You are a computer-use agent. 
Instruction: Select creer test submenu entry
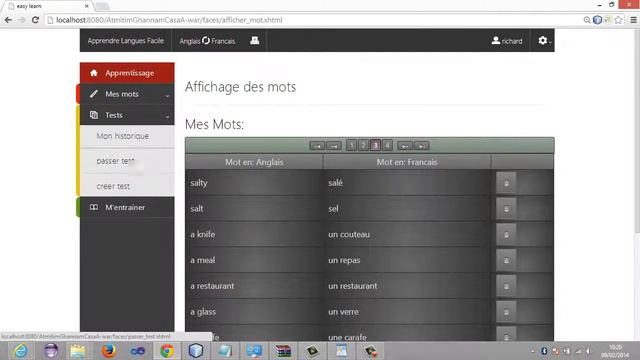127,186
